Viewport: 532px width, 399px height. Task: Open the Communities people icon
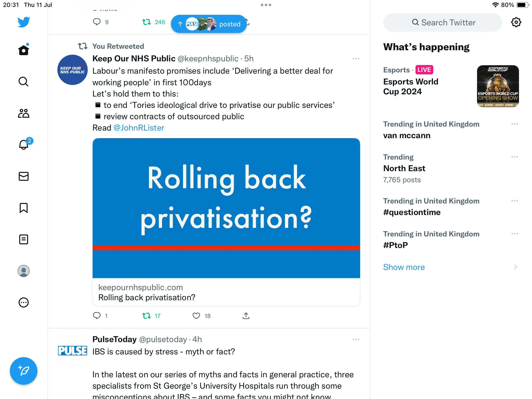click(24, 113)
